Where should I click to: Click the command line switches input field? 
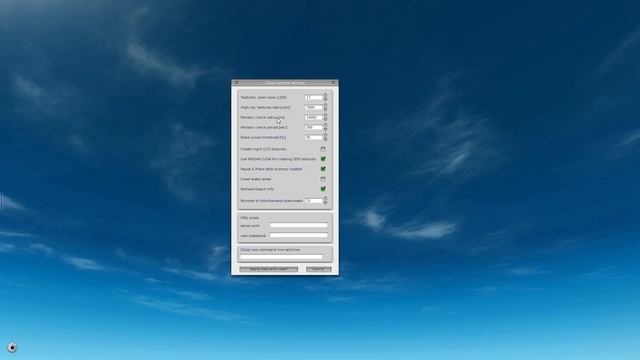(281, 257)
